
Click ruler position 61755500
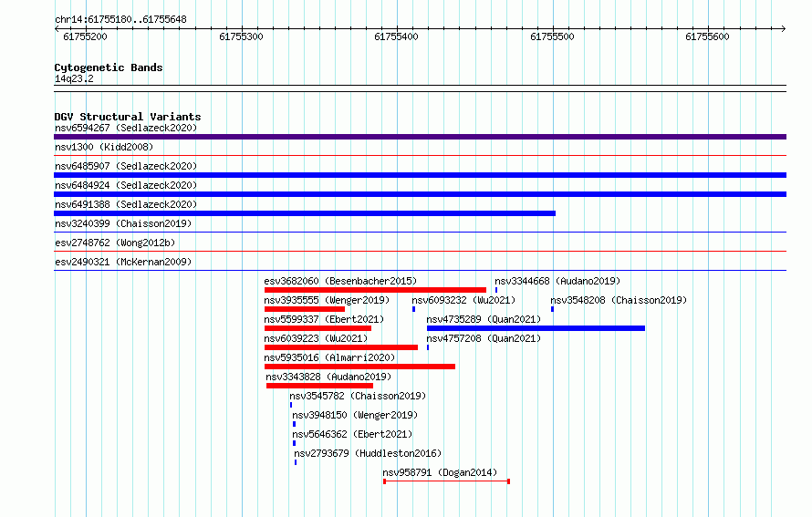click(x=552, y=36)
